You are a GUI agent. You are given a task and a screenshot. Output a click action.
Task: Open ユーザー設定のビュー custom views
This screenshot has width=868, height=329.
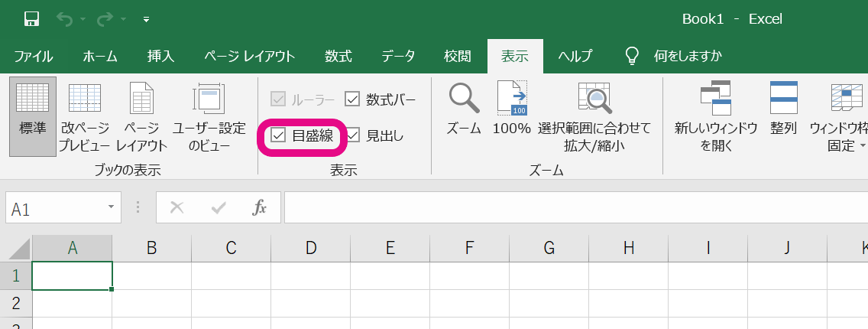click(x=209, y=116)
